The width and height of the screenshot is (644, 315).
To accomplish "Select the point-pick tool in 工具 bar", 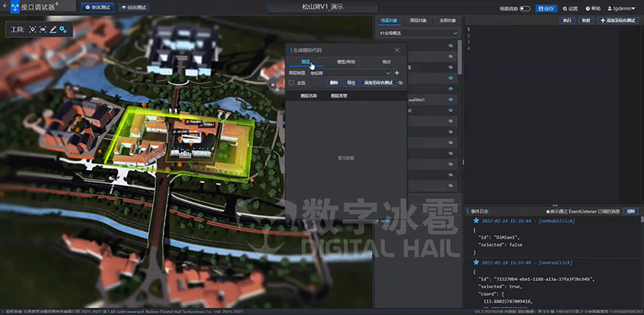I will [33, 29].
